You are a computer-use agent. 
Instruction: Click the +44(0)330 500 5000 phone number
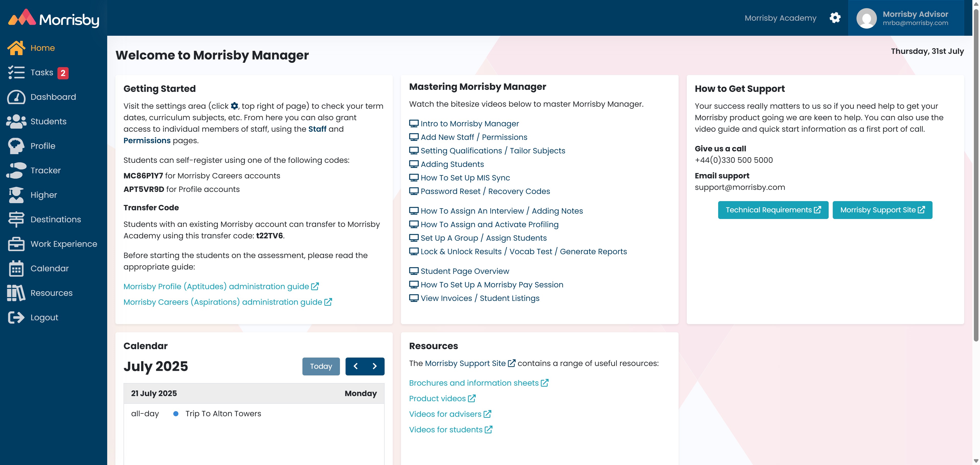pos(733,160)
